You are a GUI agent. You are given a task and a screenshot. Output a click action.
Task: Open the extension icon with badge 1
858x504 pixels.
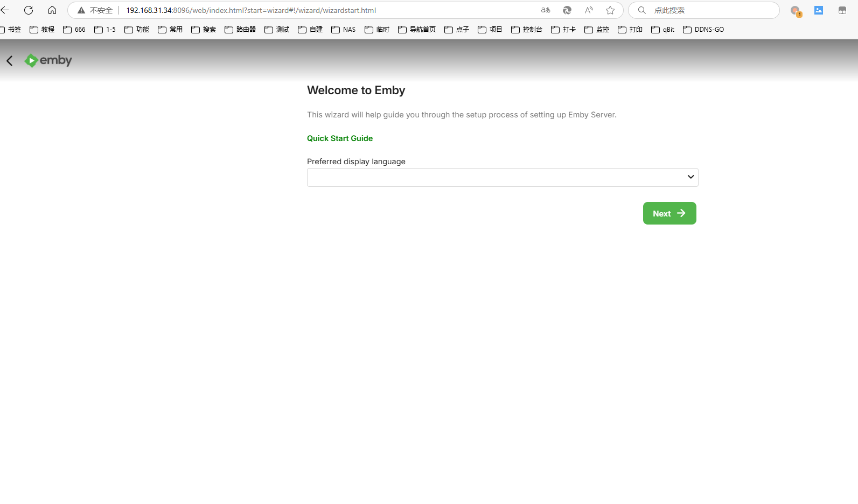point(796,11)
